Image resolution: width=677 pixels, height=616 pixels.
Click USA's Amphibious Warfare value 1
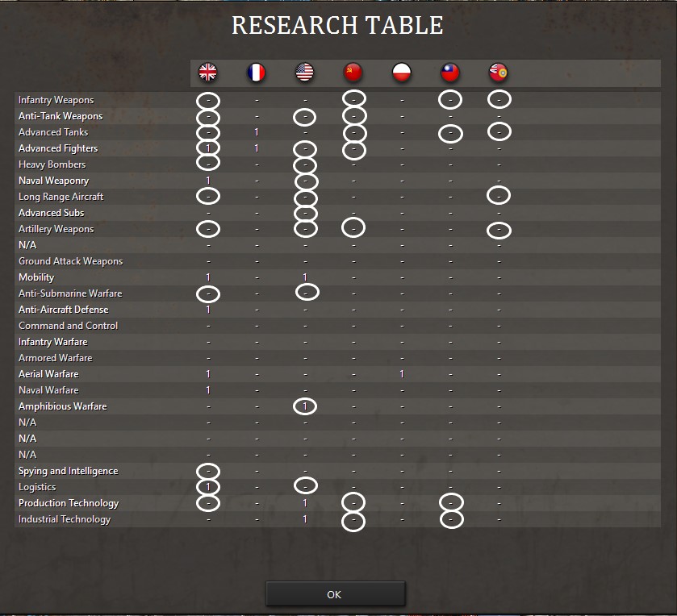click(305, 406)
